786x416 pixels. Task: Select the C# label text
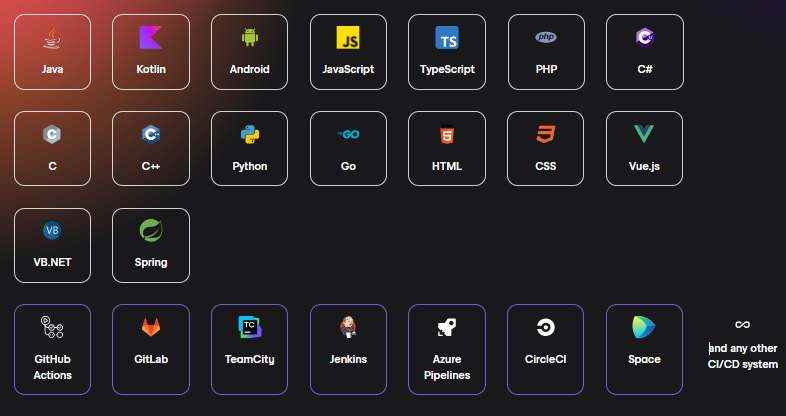(x=645, y=69)
